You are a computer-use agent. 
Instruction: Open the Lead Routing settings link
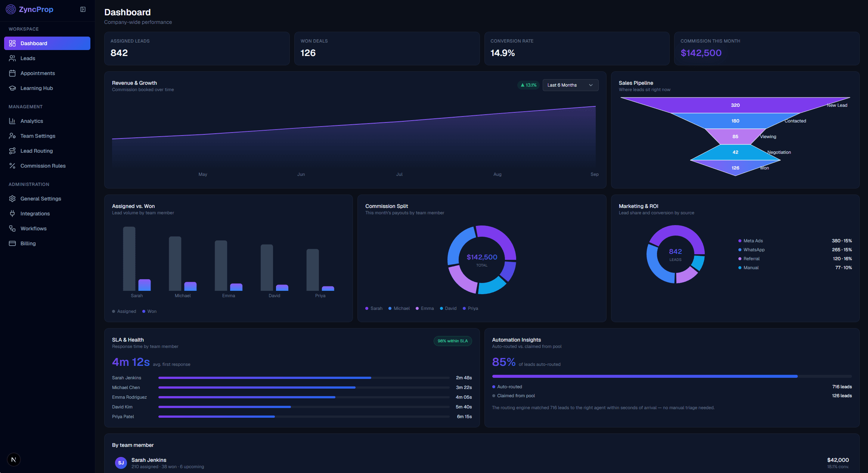47,151
